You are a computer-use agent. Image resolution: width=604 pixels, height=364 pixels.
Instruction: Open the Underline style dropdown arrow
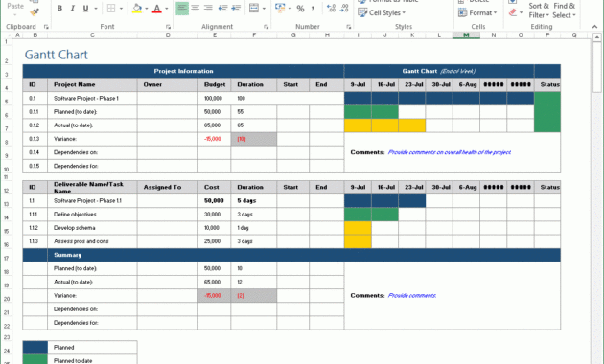[96, 9]
